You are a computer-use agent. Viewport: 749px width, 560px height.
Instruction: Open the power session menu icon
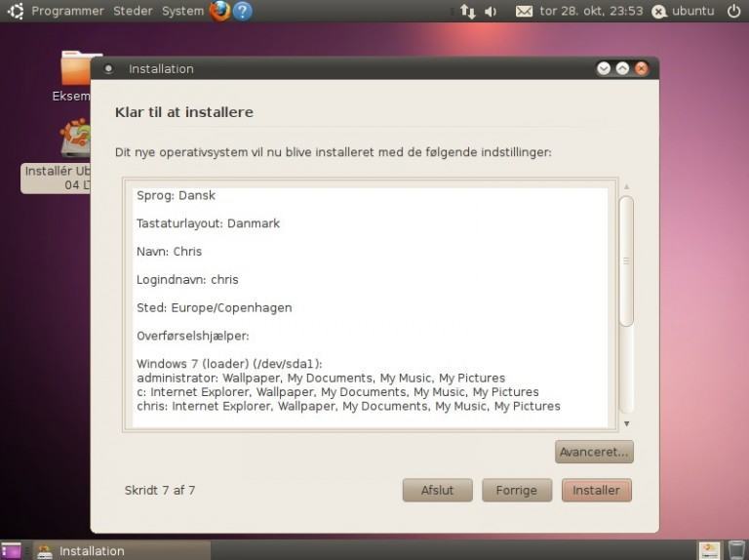tap(734, 11)
